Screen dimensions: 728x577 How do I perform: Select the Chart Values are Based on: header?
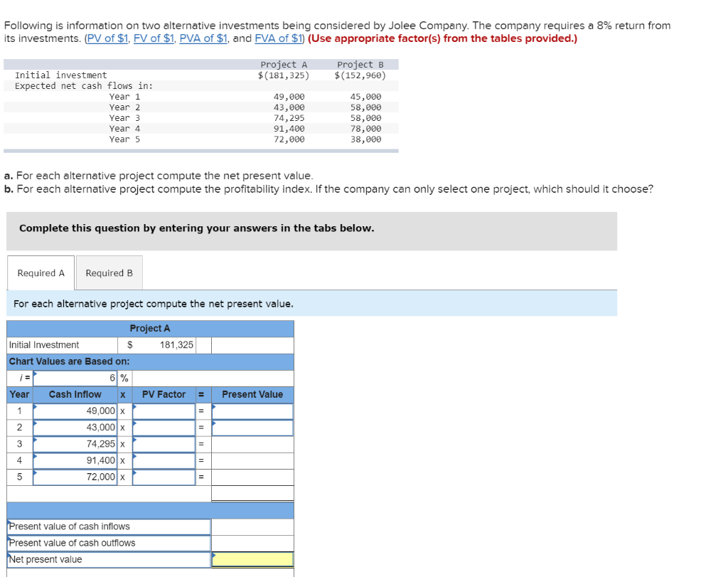pos(150,361)
